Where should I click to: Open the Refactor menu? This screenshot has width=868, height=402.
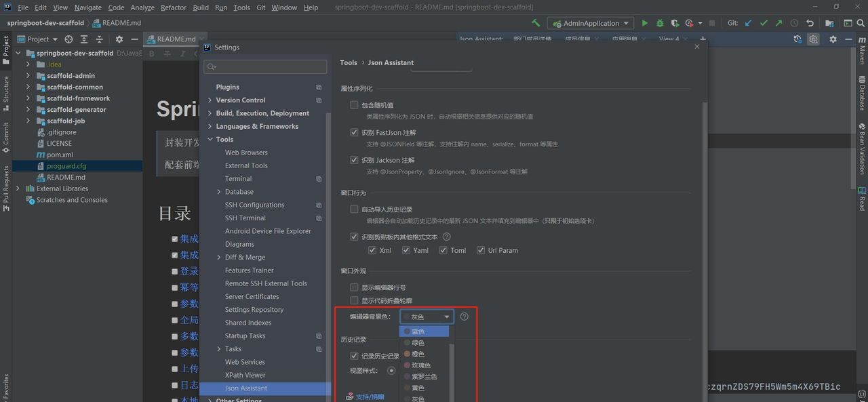(x=173, y=7)
